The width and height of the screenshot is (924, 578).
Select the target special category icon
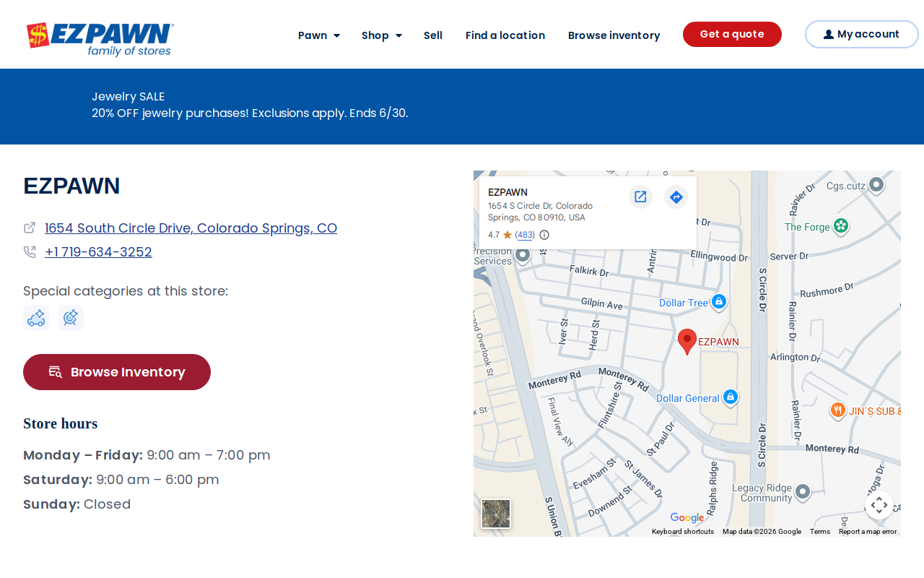click(x=71, y=318)
